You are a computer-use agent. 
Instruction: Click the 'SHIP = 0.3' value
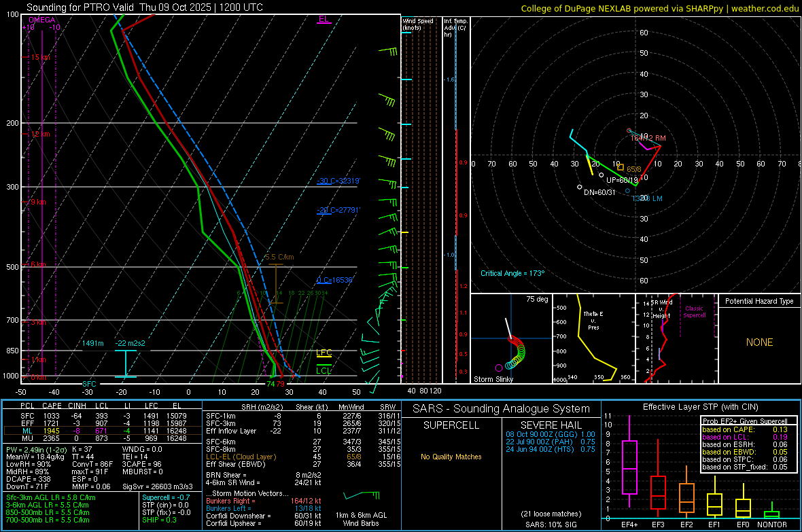point(159,520)
